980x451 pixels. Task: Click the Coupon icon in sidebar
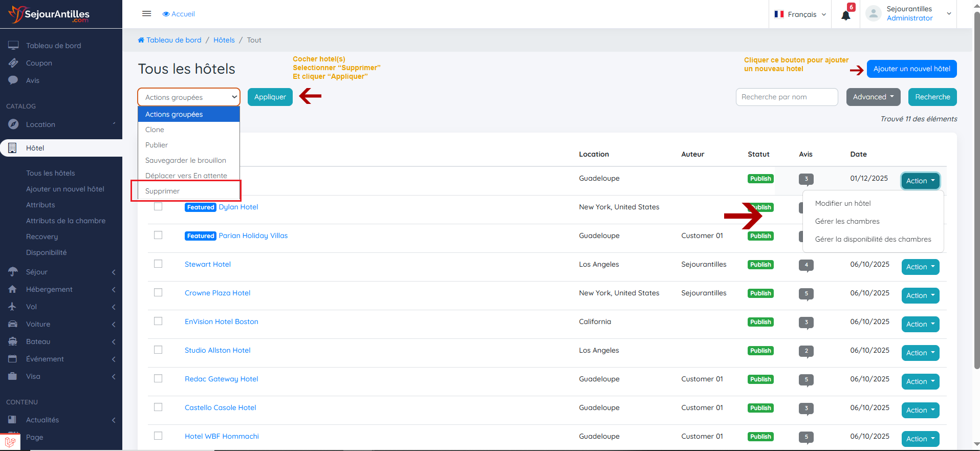tap(13, 63)
